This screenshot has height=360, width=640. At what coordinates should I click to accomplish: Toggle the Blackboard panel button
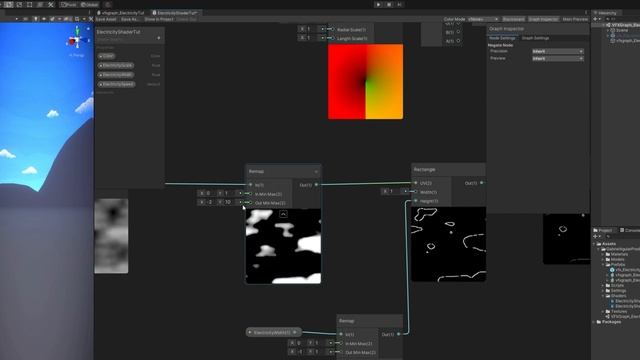(x=513, y=19)
